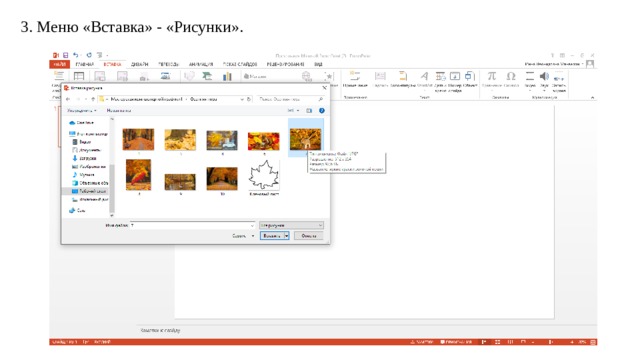Click the Photo Album icon in the ribbon
Screen dimensions: 640x360
coord(165,76)
